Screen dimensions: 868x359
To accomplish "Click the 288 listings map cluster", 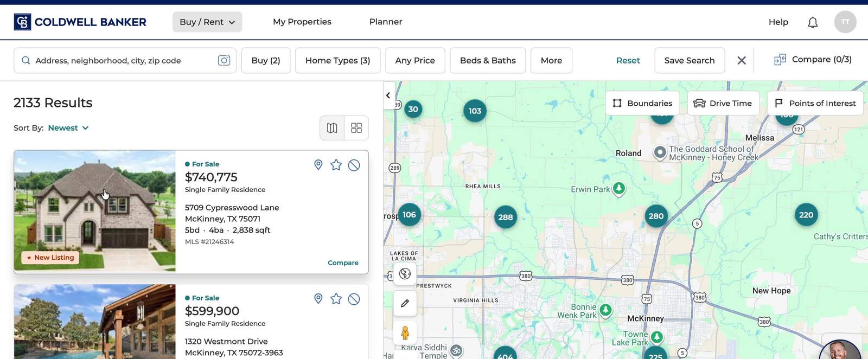I will coord(506,217).
